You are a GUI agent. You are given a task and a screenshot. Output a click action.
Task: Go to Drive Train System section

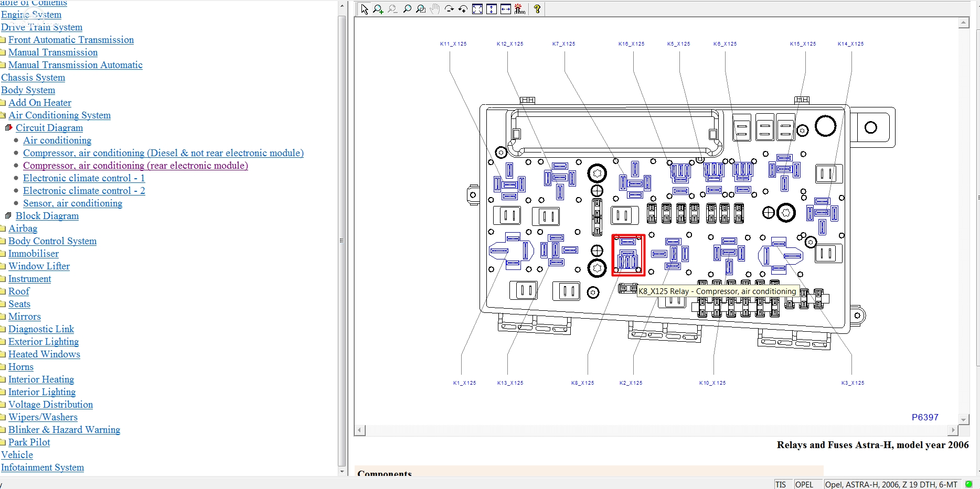41,27
